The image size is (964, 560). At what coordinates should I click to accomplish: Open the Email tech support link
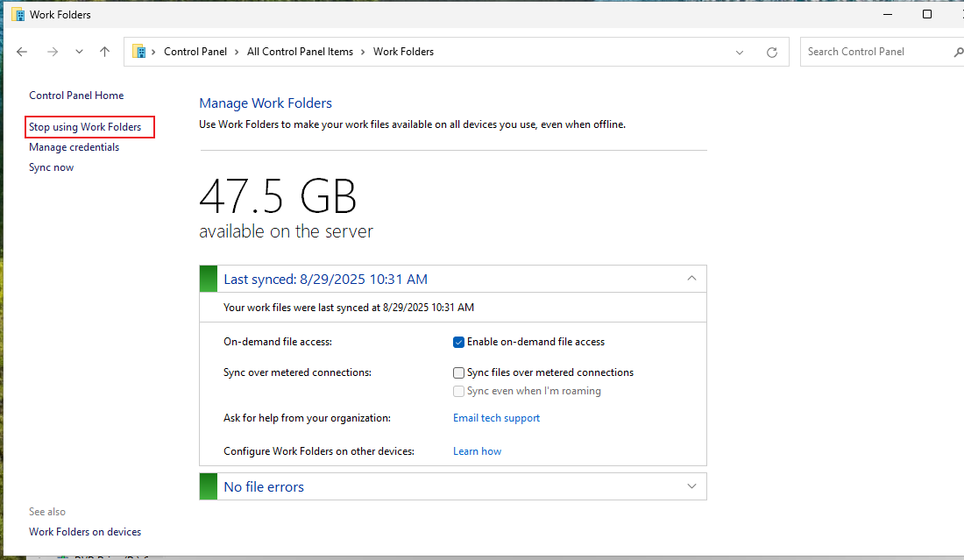pos(496,418)
